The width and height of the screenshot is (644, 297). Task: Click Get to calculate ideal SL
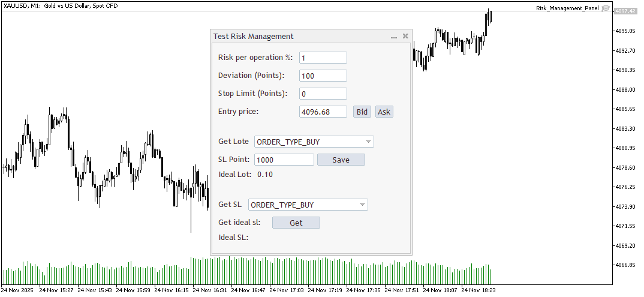(x=296, y=223)
